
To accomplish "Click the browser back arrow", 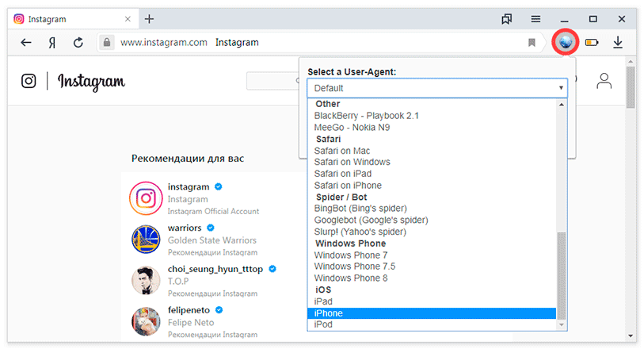I will point(26,43).
